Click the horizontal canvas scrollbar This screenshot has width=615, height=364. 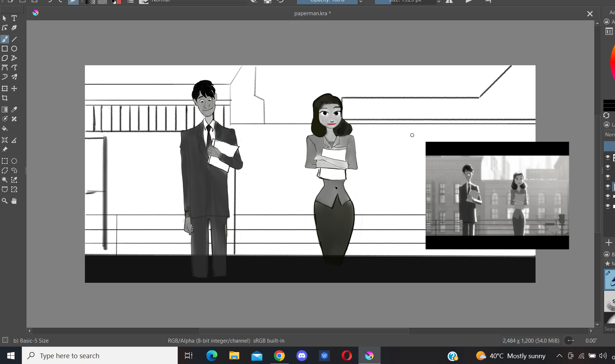(x=304, y=331)
